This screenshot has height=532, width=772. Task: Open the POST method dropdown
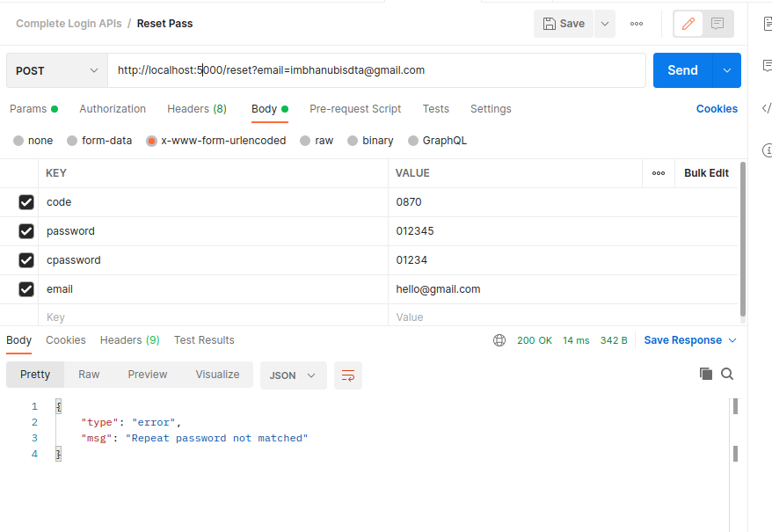click(55, 69)
